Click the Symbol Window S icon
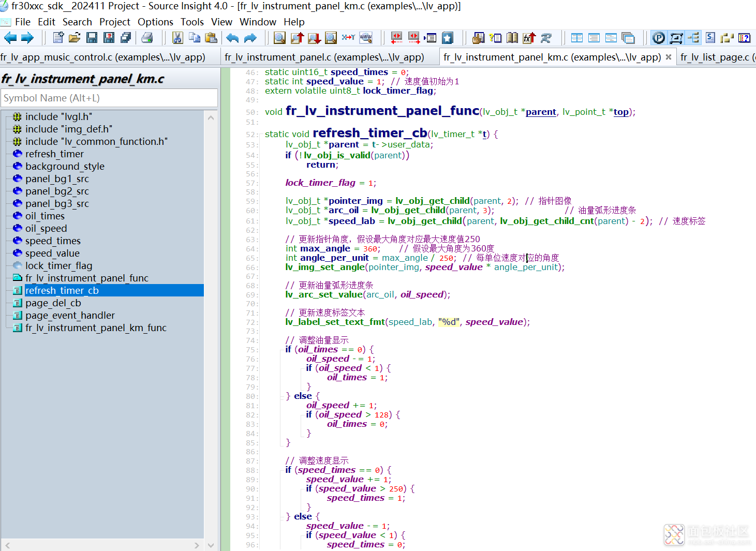The height and width of the screenshot is (551, 756). point(710,38)
